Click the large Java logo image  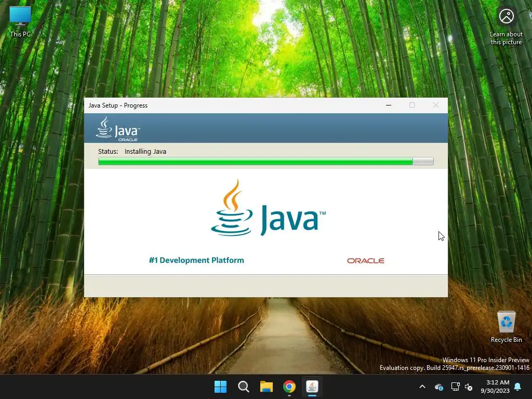(269, 208)
